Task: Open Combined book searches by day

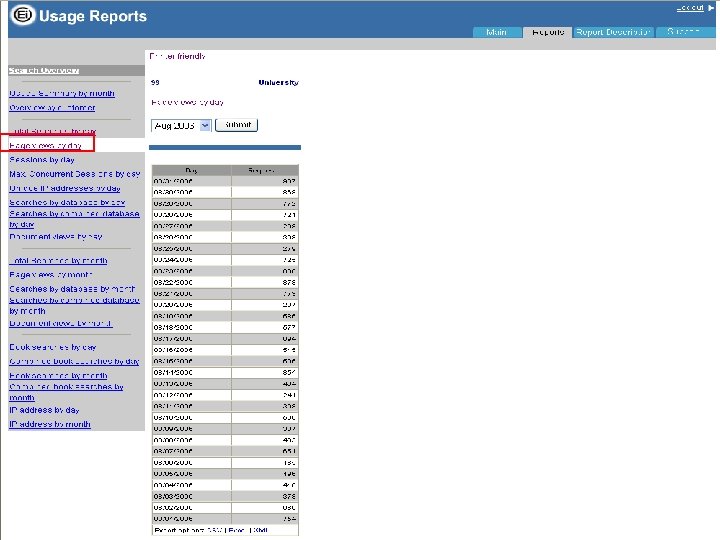Action: (74, 361)
